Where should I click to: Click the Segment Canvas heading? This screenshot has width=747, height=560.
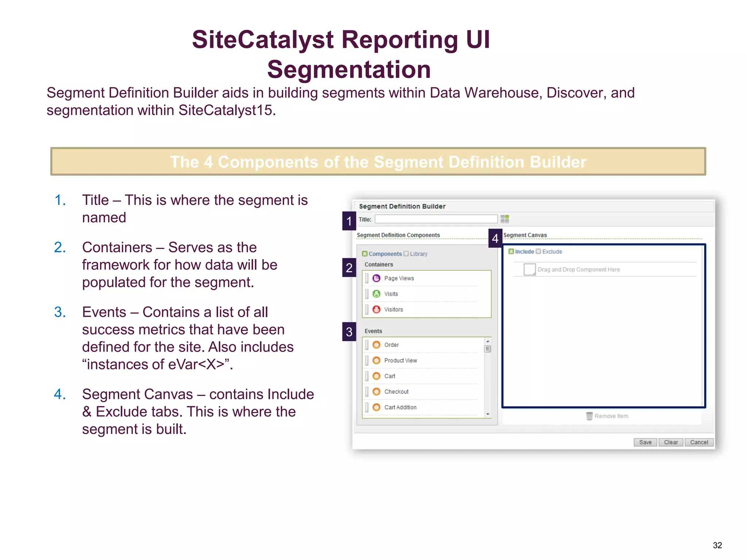525,235
